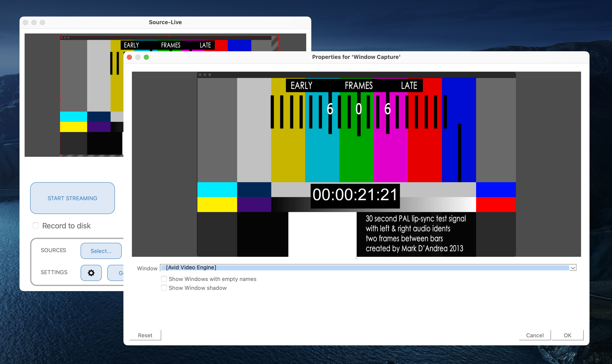
Task: Click red left-middle handle on Source-Live preview
Action: coord(60,99)
